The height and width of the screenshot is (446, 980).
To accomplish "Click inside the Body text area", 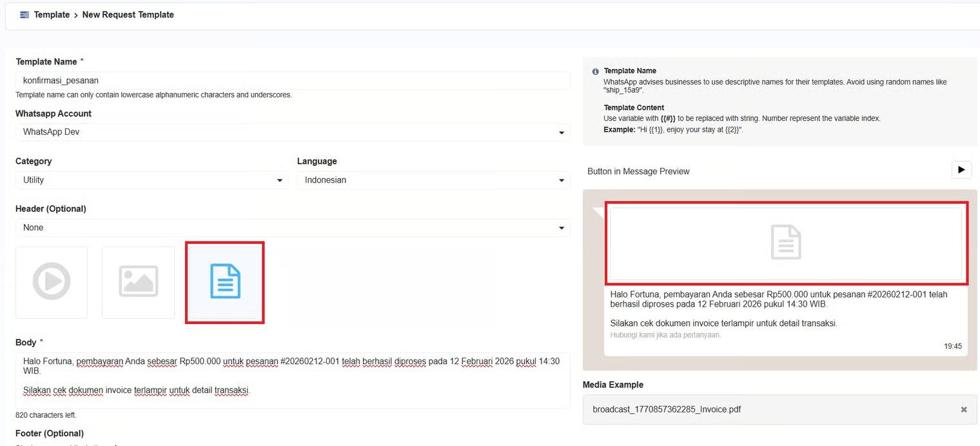I will pyautogui.click(x=292, y=381).
